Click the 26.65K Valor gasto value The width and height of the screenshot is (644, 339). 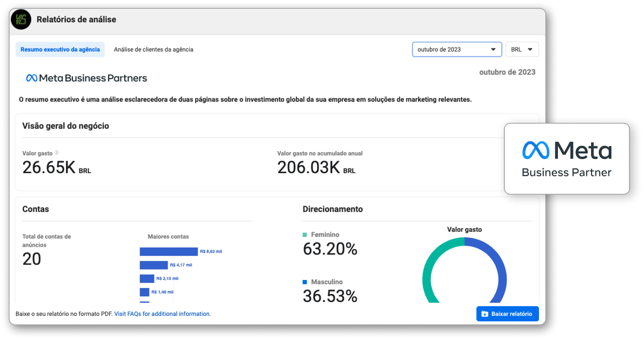pyautogui.click(x=57, y=168)
